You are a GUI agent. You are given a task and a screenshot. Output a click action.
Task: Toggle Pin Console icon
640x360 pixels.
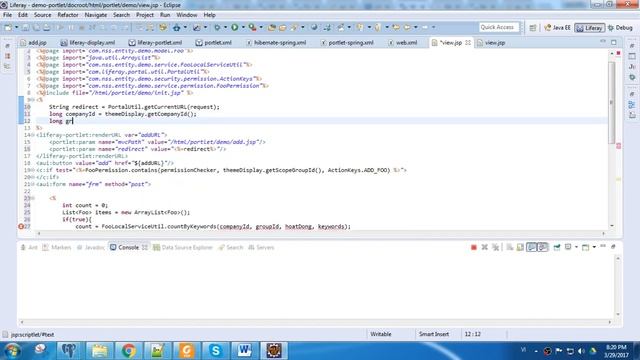pos(557,247)
